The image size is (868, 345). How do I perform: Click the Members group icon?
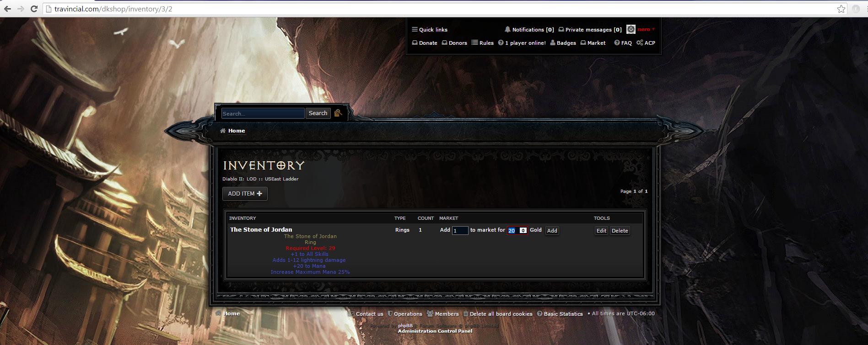click(x=430, y=313)
